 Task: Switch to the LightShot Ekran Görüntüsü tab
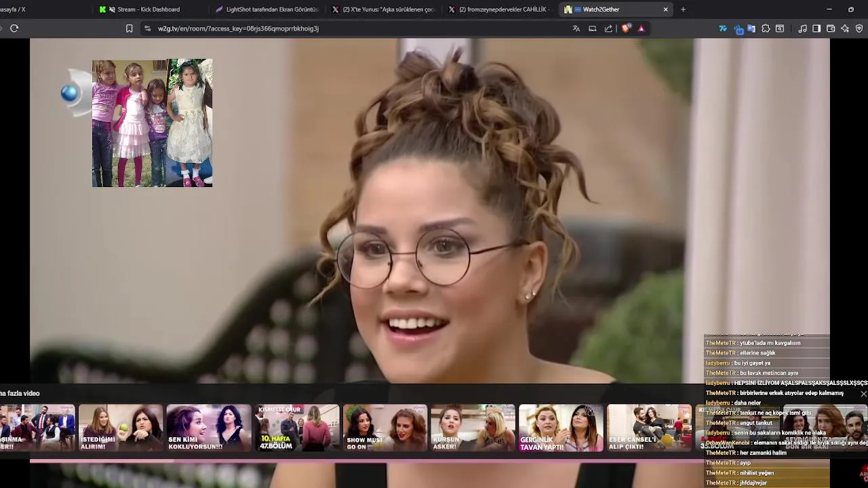[267, 9]
